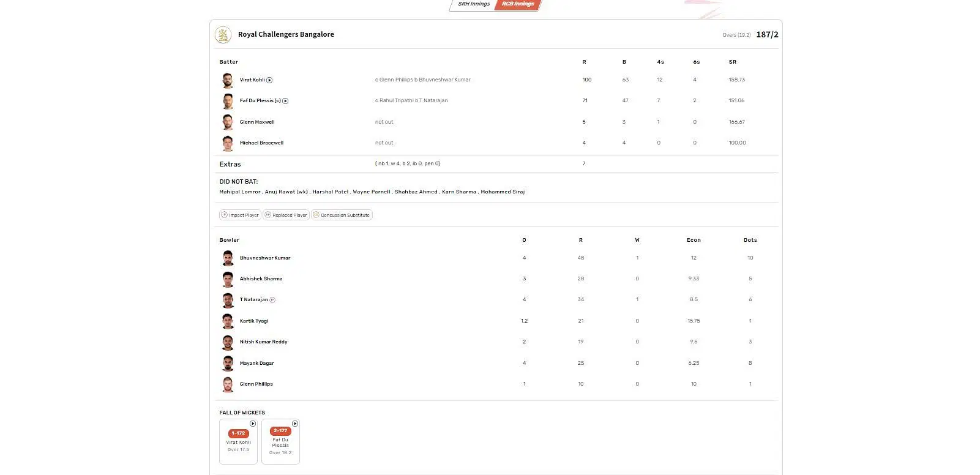Select the 2-177 Faf Du Plessis wicket card
This screenshot has width=980, height=475.
(x=280, y=441)
